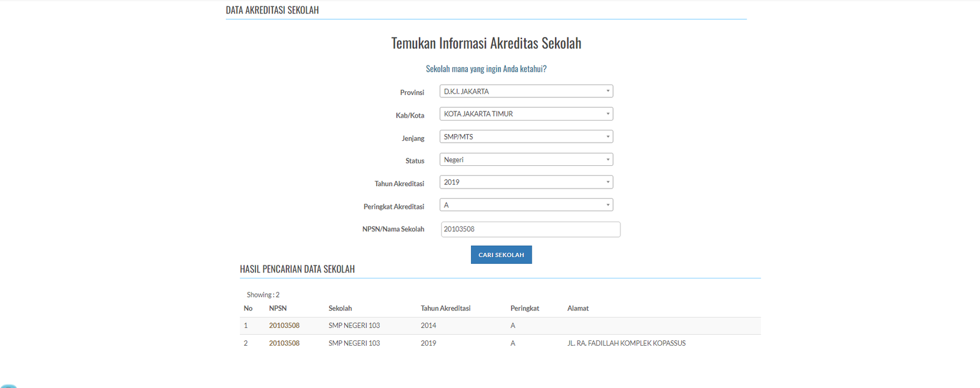Open the Tahun Akreditasi dropdown

(526, 182)
